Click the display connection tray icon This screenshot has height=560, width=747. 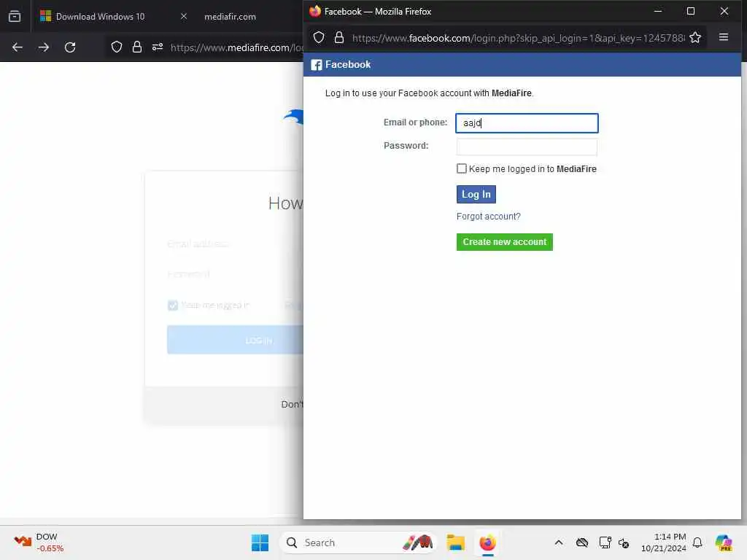[605, 542]
